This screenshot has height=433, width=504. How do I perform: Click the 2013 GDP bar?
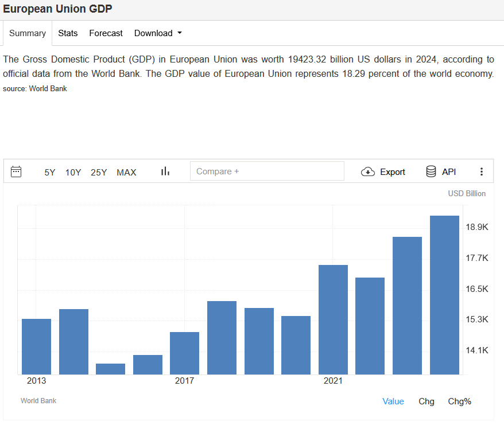[36, 346]
